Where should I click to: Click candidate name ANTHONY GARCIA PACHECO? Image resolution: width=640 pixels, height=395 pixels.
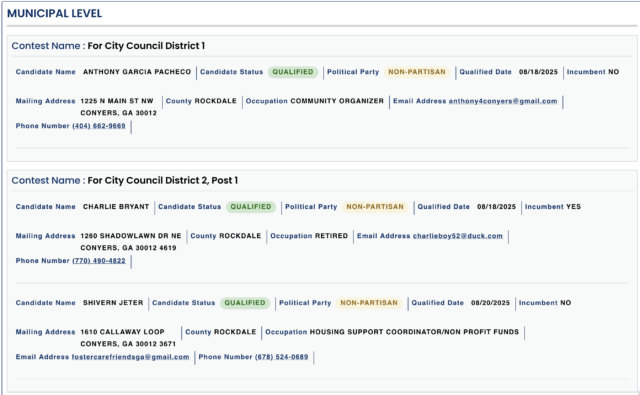coord(137,72)
